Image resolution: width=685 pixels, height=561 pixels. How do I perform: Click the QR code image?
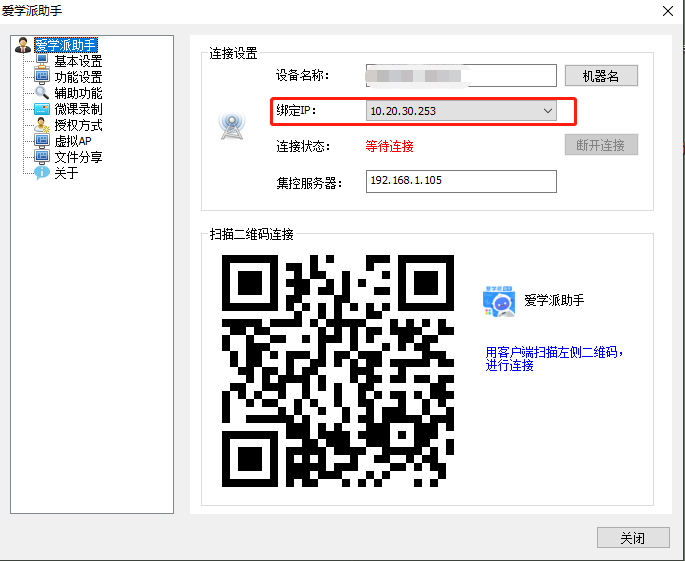(x=338, y=371)
